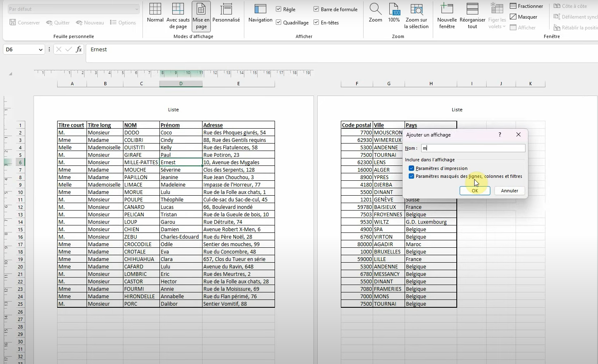Confirm formula entry with checkmark icon
598x364 pixels.
(x=68, y=50)
